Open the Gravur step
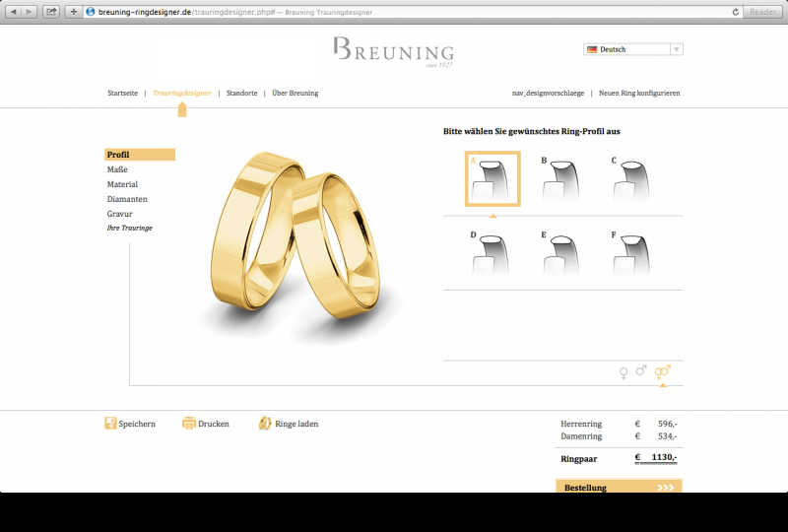Image resolution: width=788 pixels, height=532 pixels. [119, 214]
